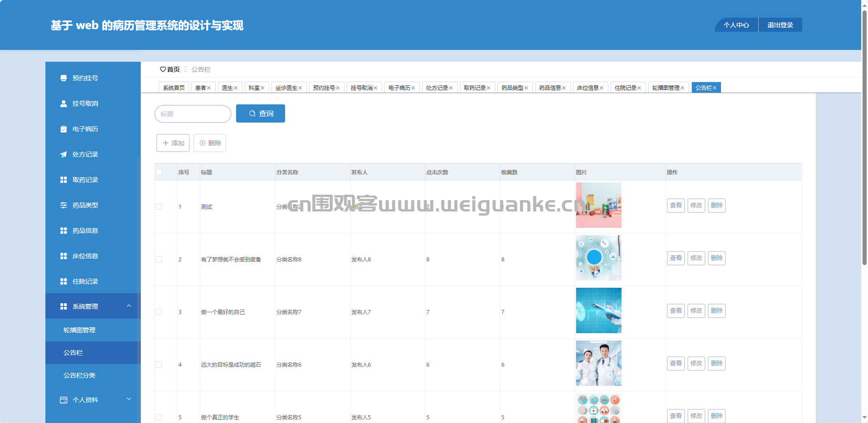The height and width of the screenshot is (423, 868).
Task: Click the 查询 search button
Action: point(261,113)
